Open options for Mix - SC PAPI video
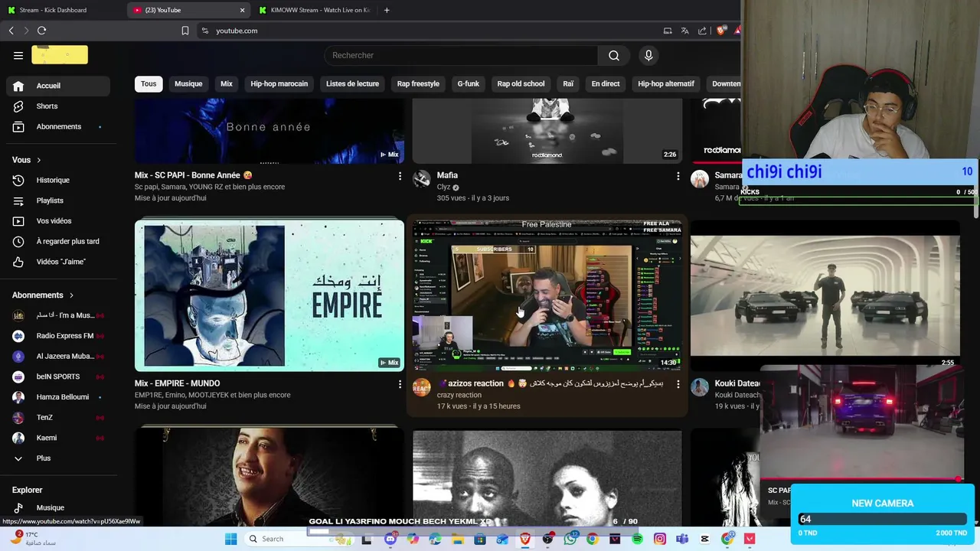Image resolution: width=980 pixels, height=551 pixels. [x=400, y=176]
